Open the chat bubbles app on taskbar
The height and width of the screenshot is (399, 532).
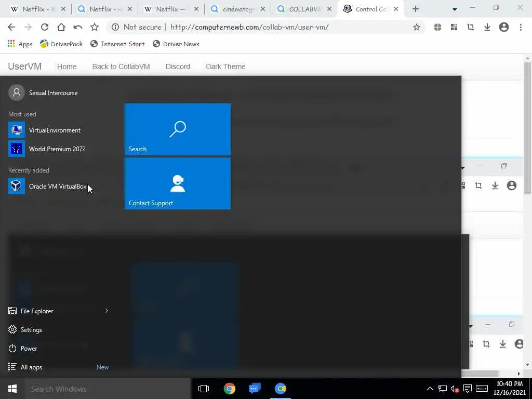(x=255, y=389)
